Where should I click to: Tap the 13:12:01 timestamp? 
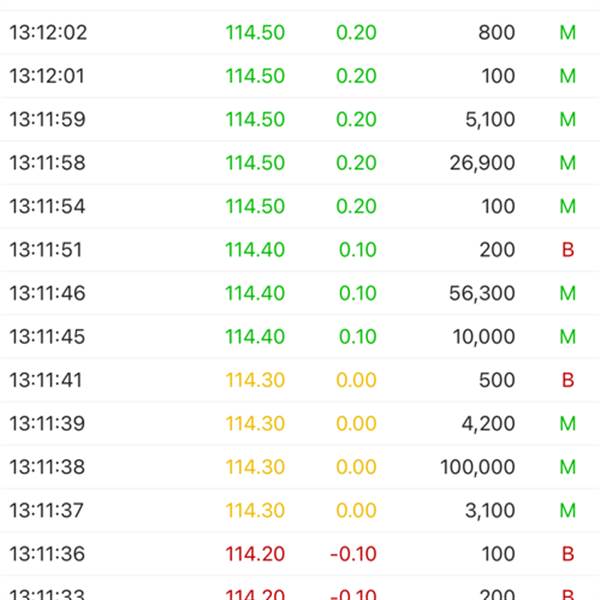tap(47, 76)
